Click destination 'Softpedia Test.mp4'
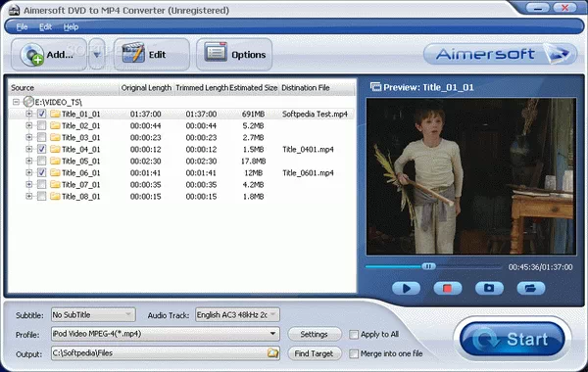588x372 pixels. point(315,114)
